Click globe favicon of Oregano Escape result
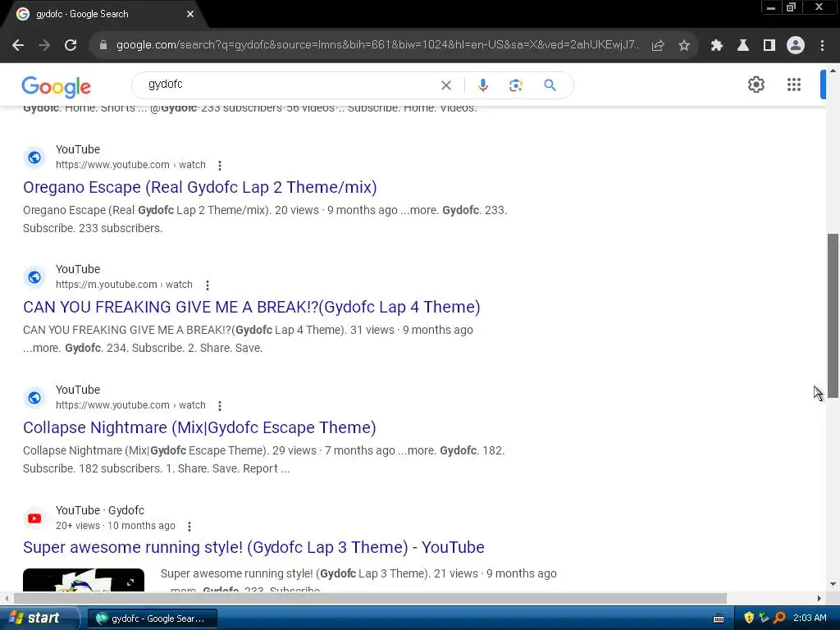 pyautogui.click(x=34, y=157)
